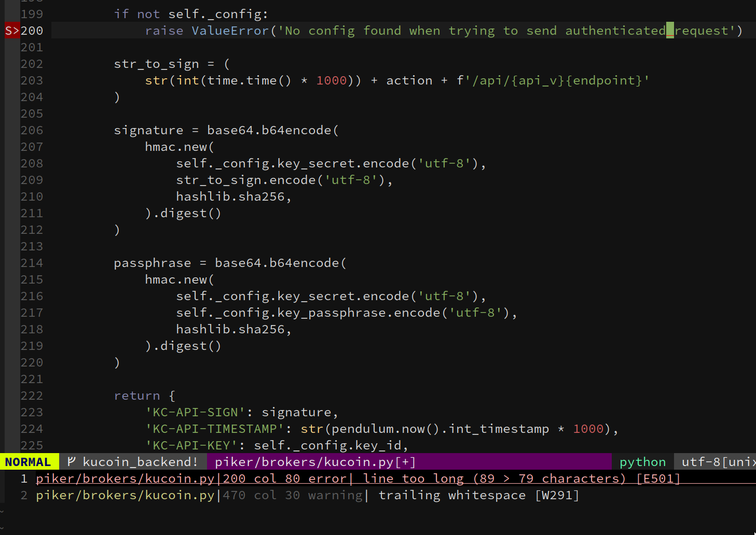Click the closing parenthesis on line 220
The image size is (756, 535).
117,362
